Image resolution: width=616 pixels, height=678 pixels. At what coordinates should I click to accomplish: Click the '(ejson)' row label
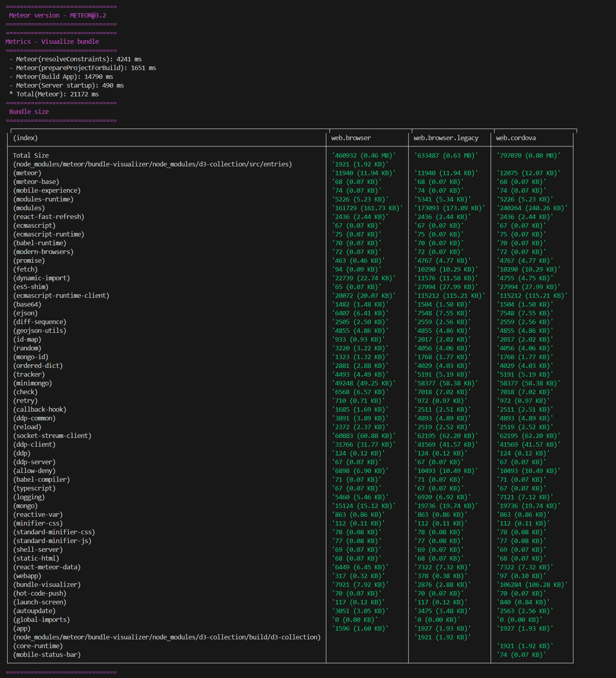coord(25,313)
